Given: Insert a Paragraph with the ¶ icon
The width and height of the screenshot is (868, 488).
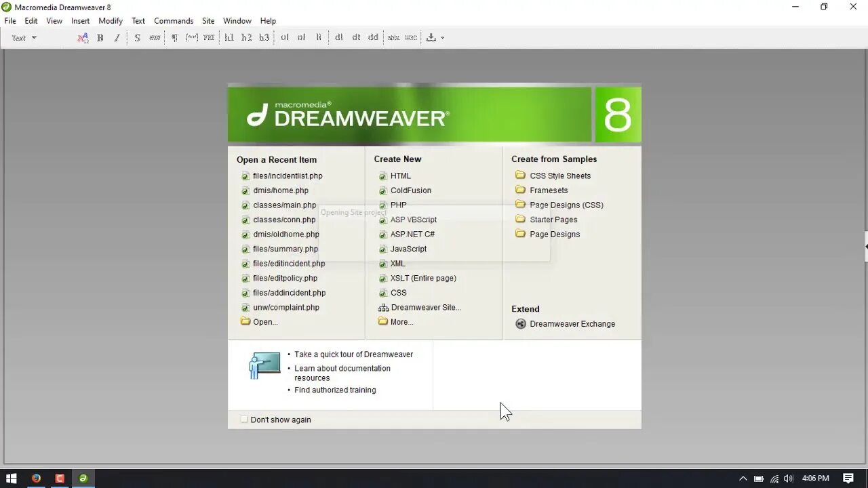Looking at the screenshot, I should [x=174, y=38].
